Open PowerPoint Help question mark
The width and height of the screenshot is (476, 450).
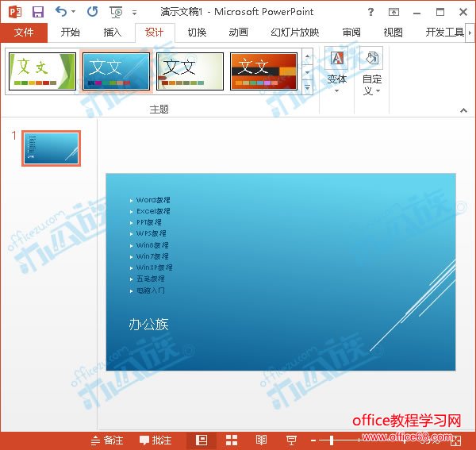(370, 12)
